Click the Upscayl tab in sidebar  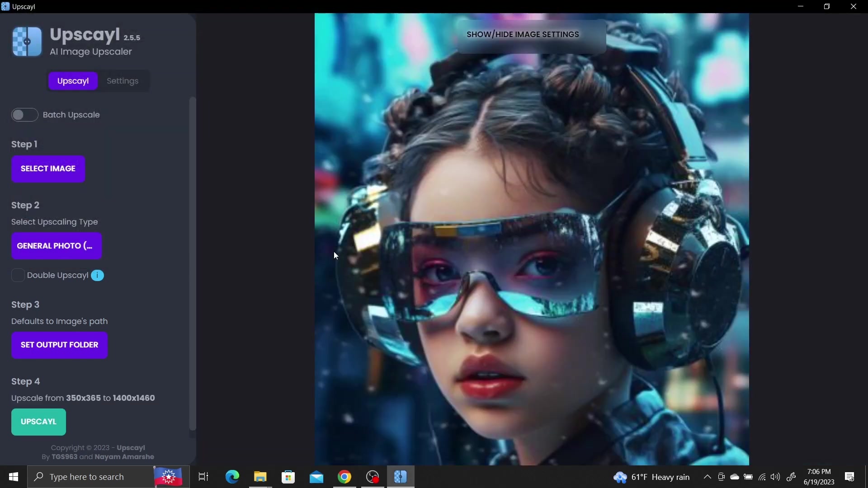tap(73, 81)
